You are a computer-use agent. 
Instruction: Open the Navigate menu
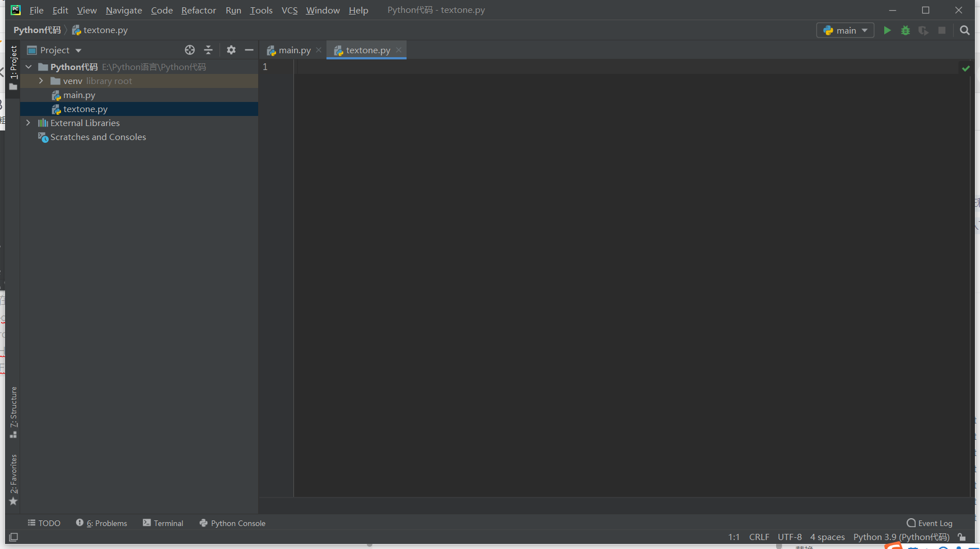124,10
